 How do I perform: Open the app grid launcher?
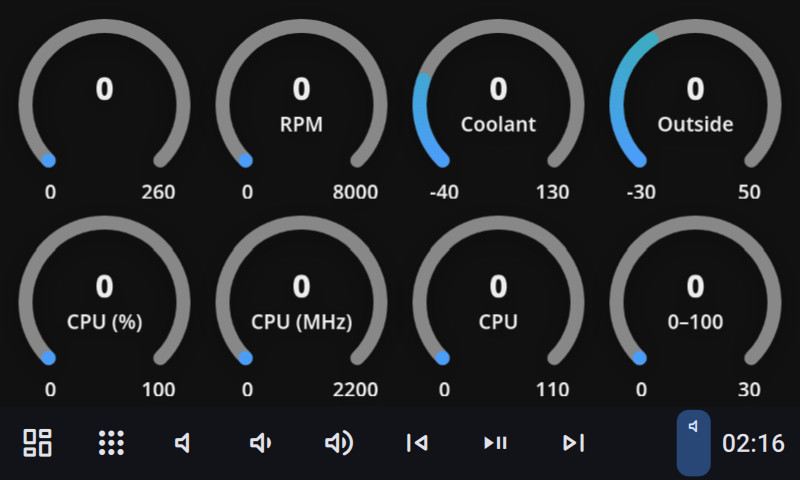click(111, 443)
